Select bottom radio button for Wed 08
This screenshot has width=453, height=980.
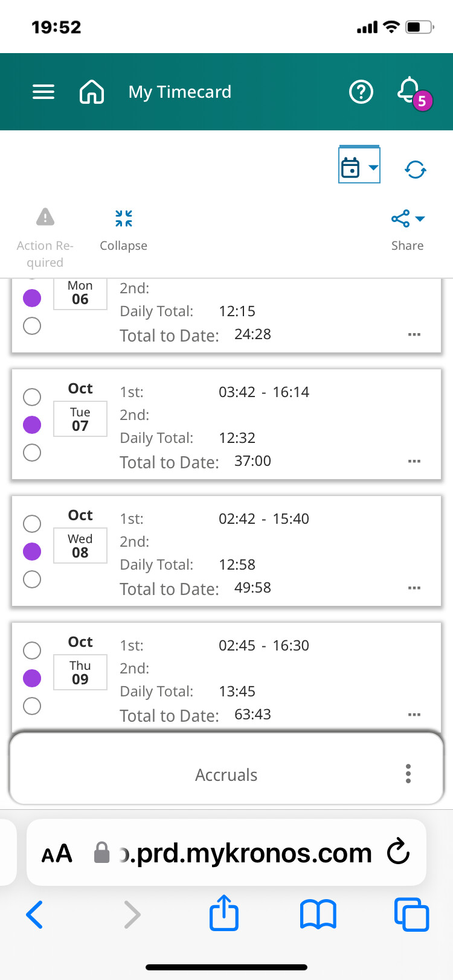[x=32, y=579]
